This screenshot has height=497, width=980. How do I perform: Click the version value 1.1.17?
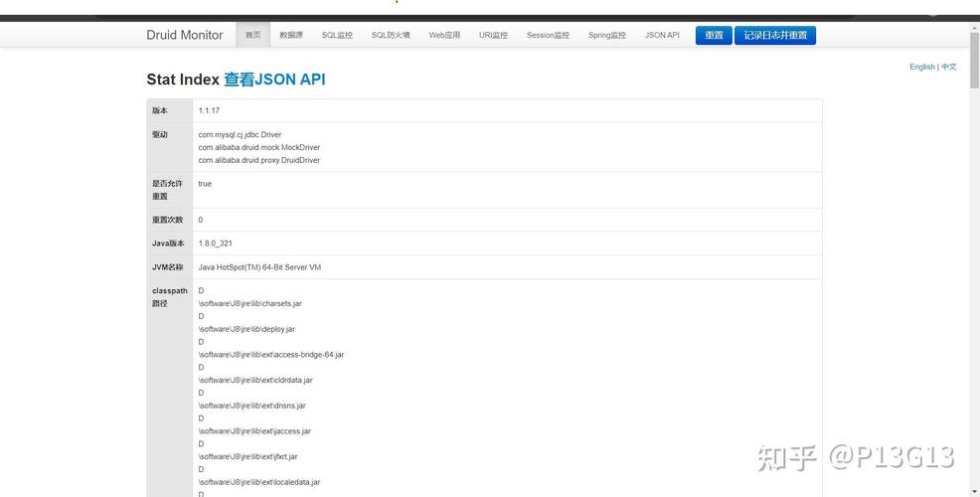click(209, 110)
